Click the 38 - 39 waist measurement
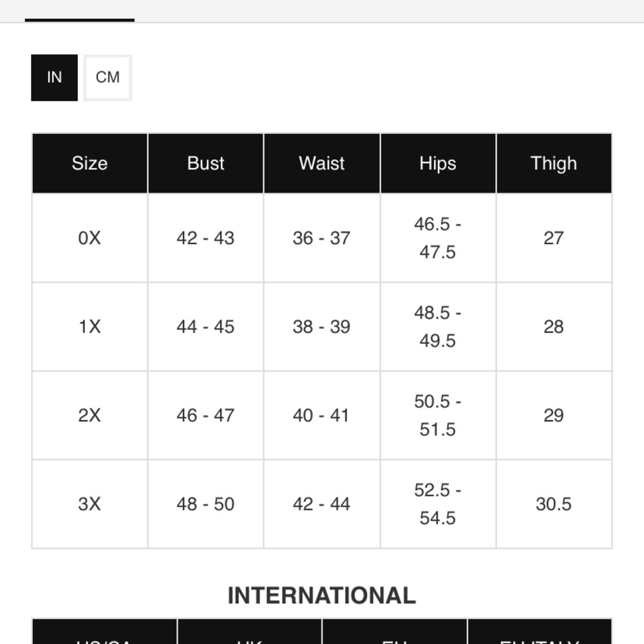This screenshot has height=644, width=644. coord(321,327)
